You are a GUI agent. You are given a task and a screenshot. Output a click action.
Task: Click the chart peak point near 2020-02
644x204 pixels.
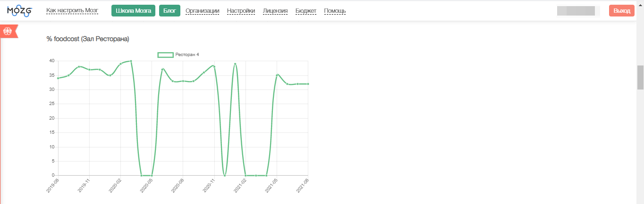pyautogui.click(x=131, y=61)
